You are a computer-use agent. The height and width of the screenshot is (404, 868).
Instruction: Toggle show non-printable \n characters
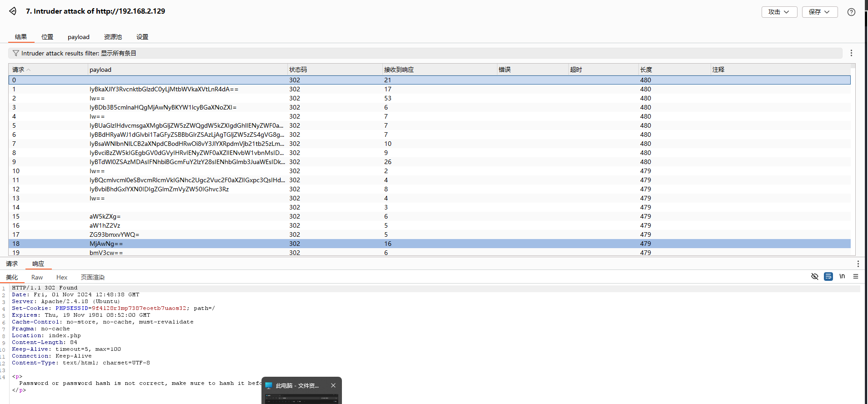(842, 276)
